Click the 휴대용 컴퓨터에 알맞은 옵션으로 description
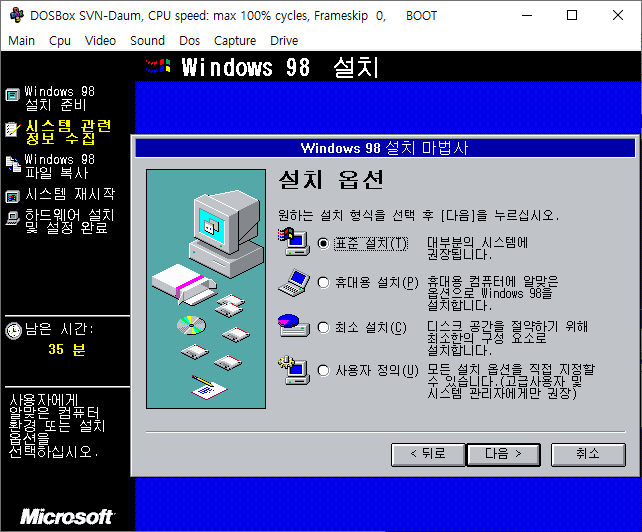The image size is (642, 532). pyautogui.click(x=493, y=293)
